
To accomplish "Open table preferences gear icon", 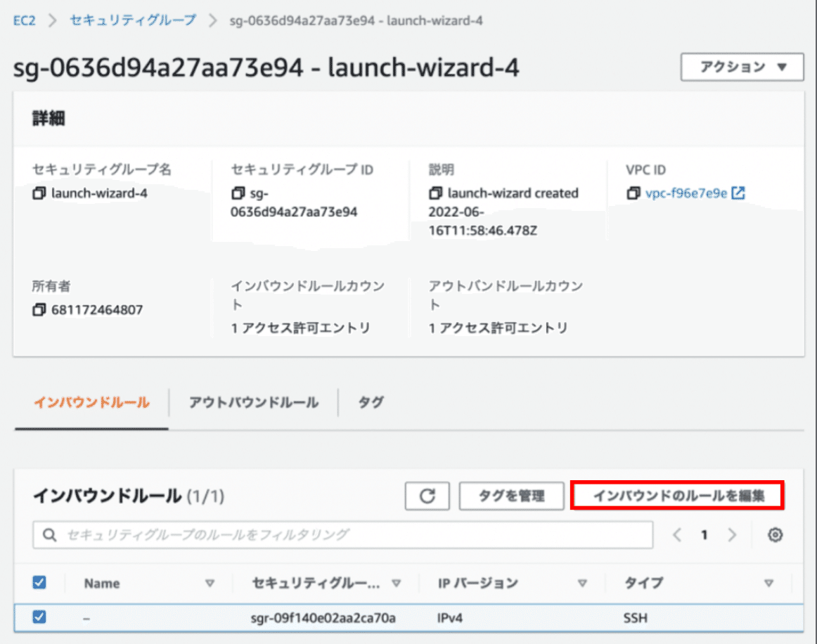I will tap(775, 534).
